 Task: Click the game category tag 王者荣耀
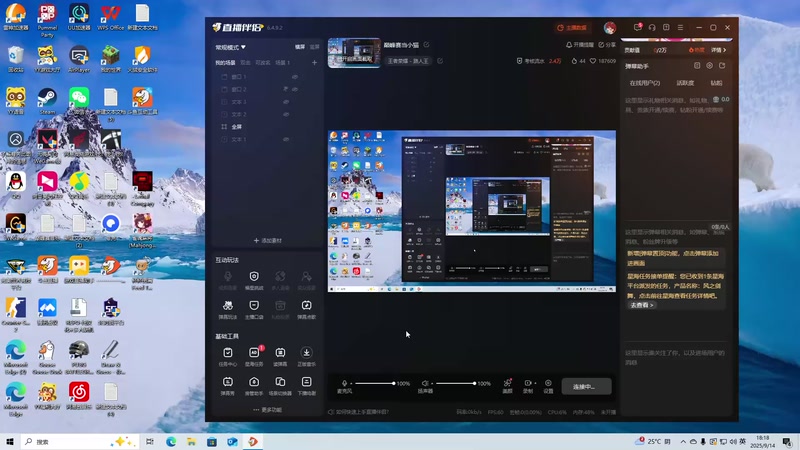408,61
